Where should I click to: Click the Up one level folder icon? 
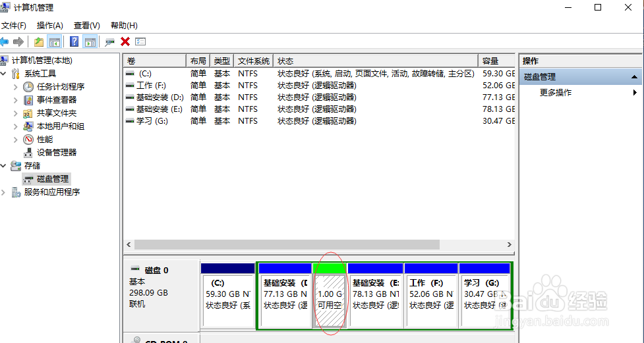[x=39, y=41]
